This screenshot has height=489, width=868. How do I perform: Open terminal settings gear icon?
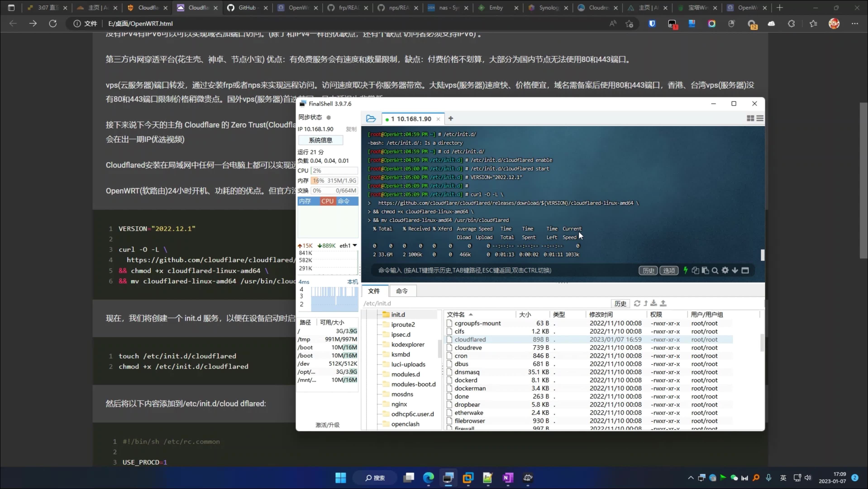pos(725,270)
